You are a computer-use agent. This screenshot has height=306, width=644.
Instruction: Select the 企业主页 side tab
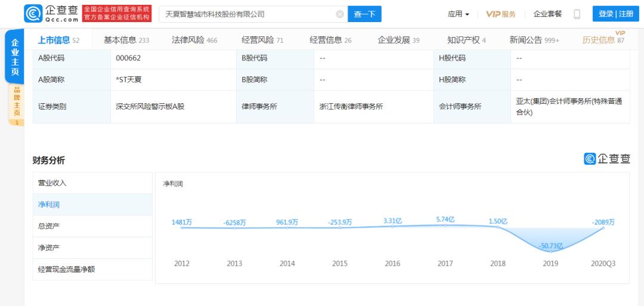(16, 57)
